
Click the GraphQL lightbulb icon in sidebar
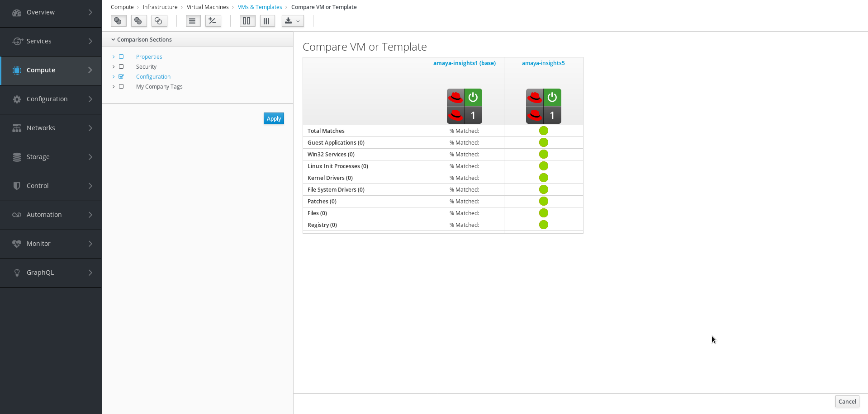tap(17, 273)
